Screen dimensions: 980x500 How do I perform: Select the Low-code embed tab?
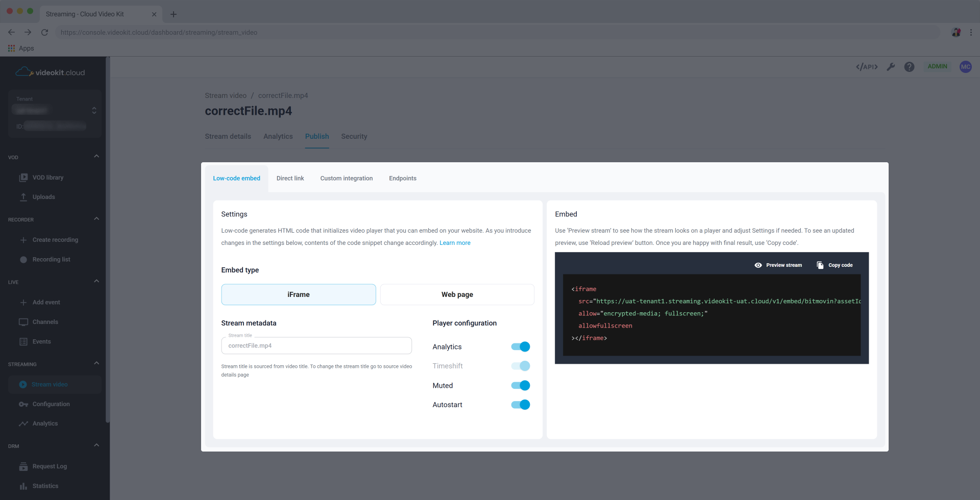coord(237,179)
